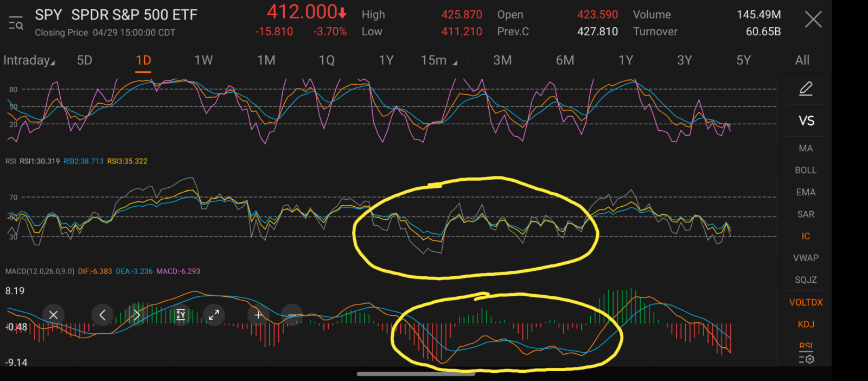Choose the 5Y range
Image resolution: width=868 pixels, height=381 pixels.
(743, 60)
